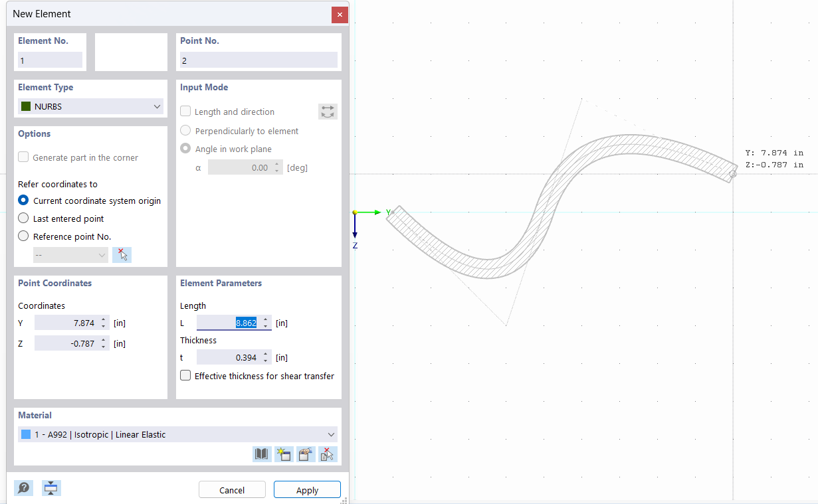Create a new material

[284, 454]
